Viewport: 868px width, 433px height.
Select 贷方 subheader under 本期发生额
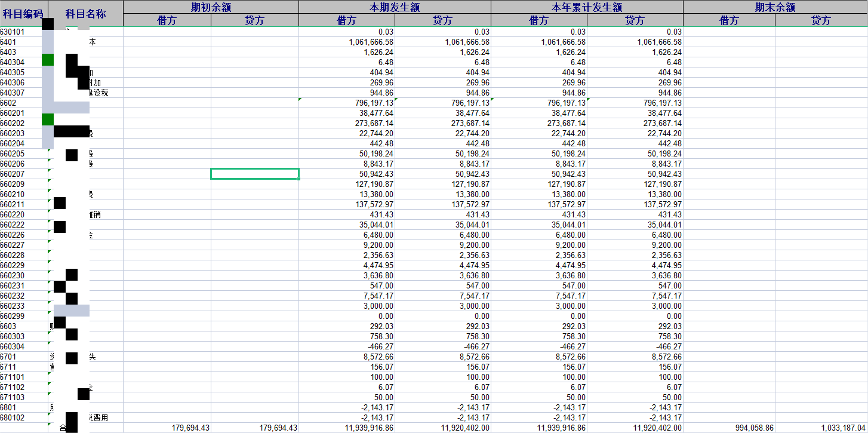point(443,20)
